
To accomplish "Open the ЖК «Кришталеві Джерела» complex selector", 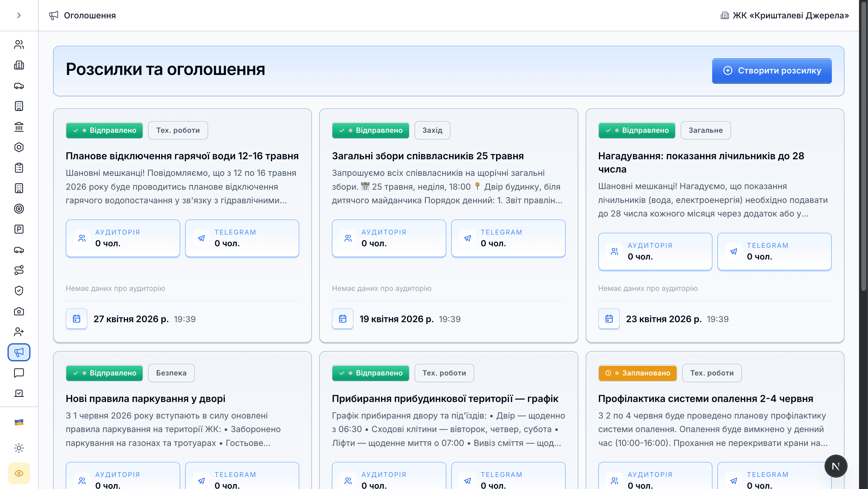I will 785,15.
